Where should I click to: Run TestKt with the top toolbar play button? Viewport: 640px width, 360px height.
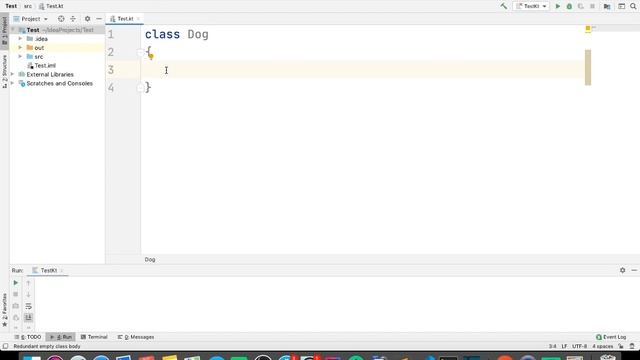pyautogui.click(x=558, y=6)
